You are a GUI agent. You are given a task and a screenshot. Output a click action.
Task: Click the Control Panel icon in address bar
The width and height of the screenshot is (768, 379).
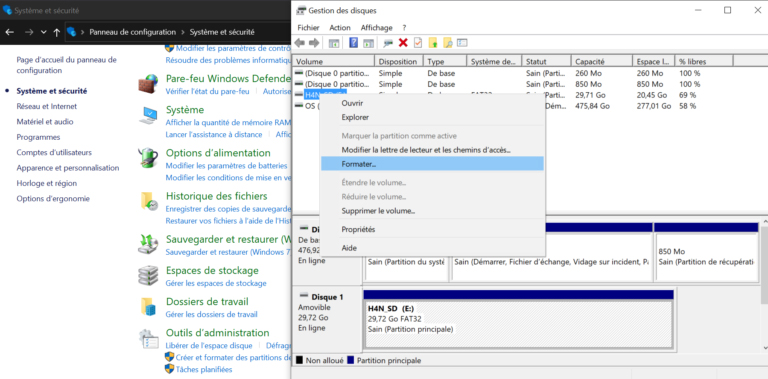click(72, 32)
